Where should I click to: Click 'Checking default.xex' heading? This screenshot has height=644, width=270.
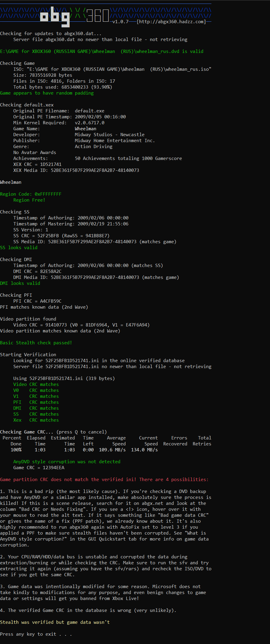pos(27,105)
